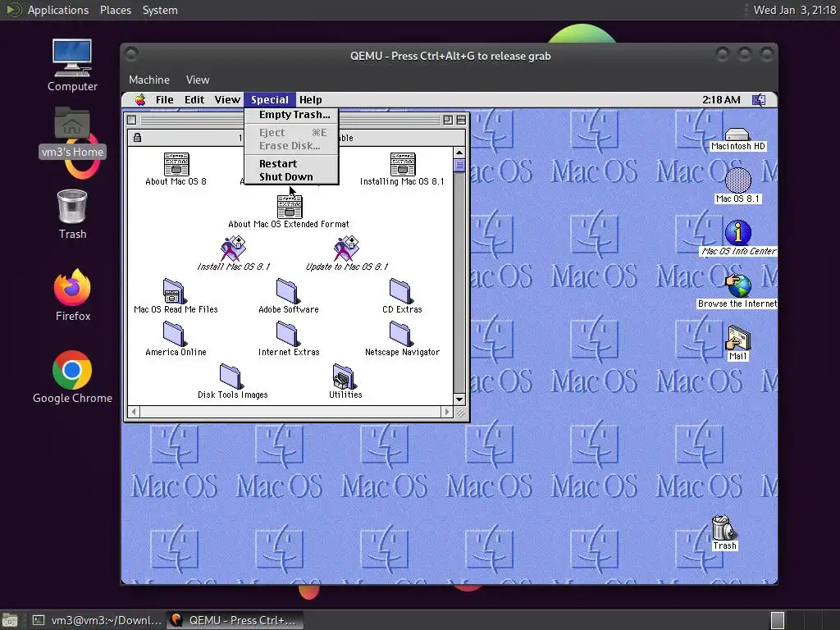840x630 pixels.
Task: Select the Update to Mac OS 8.1 icon
Action: pos(346,249)
